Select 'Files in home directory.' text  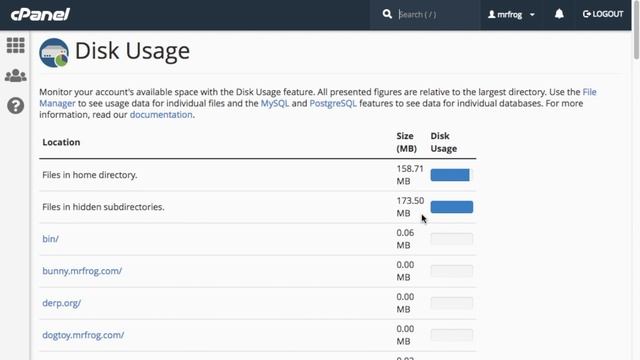point(90,175)
